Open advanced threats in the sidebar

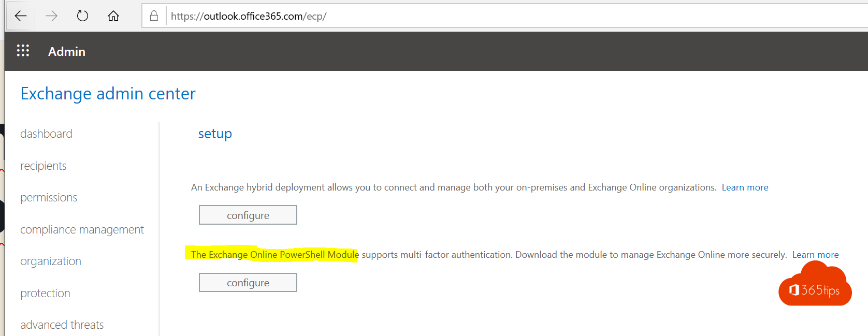(x=62, y=325)
